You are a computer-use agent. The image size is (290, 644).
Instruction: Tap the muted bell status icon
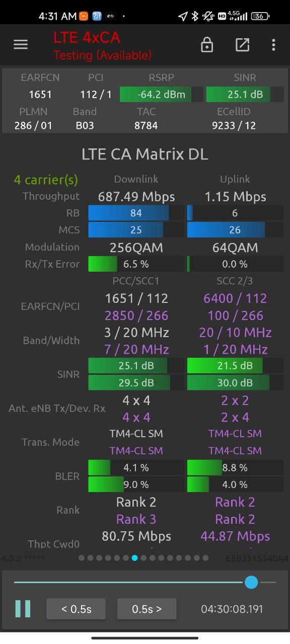pyautogui.click(x=208, y=16)
